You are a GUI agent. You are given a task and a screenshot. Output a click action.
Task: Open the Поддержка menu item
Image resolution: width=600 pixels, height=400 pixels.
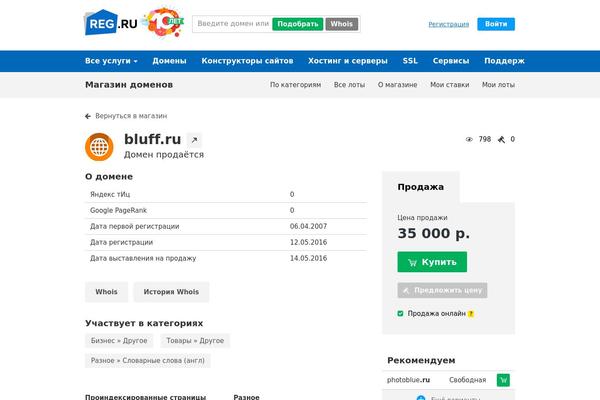(504, 61)
